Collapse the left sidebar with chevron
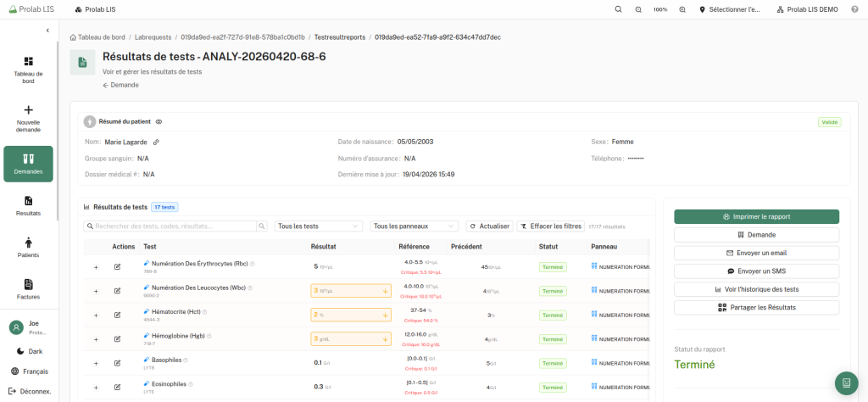Screen dimensions: 868x402 click(47, 31)
